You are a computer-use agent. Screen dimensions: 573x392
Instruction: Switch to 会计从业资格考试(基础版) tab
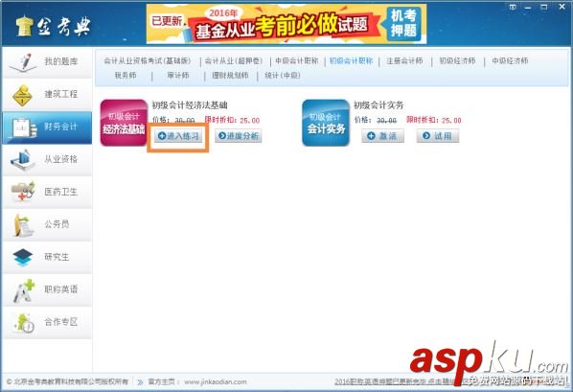(x=148, y=61)
